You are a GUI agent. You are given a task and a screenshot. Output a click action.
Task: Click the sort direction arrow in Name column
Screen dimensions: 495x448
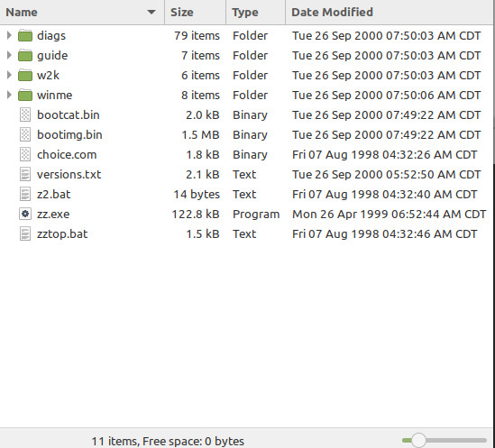pos(151,12)
